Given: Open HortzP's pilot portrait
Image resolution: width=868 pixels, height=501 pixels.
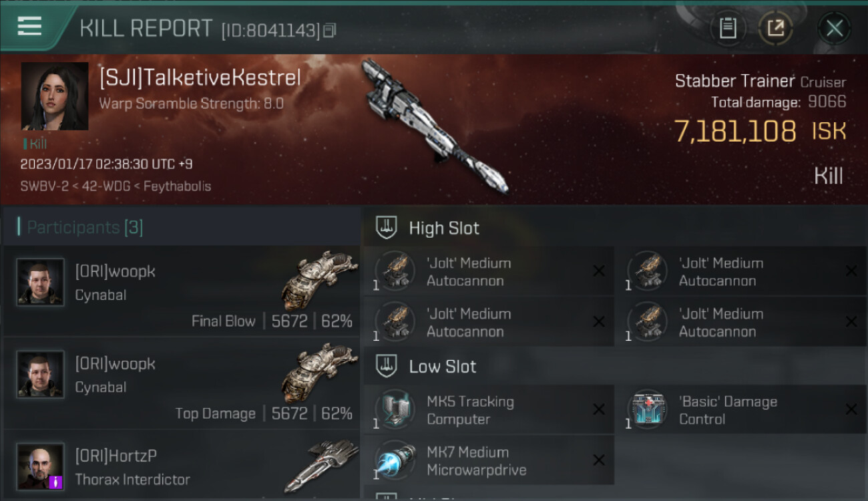Looking at the screenshot, I should coord(40,466).
